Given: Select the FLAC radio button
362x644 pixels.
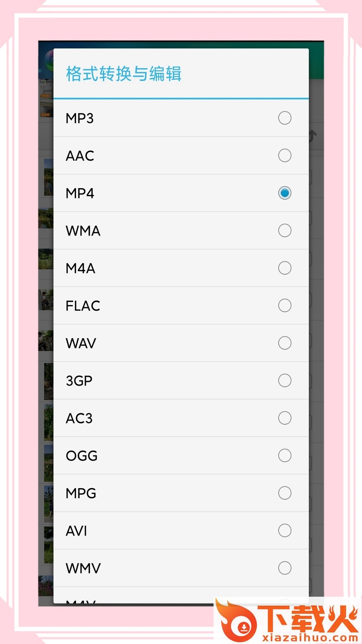Looking at the screenshot, I should (x=285, y=306).
